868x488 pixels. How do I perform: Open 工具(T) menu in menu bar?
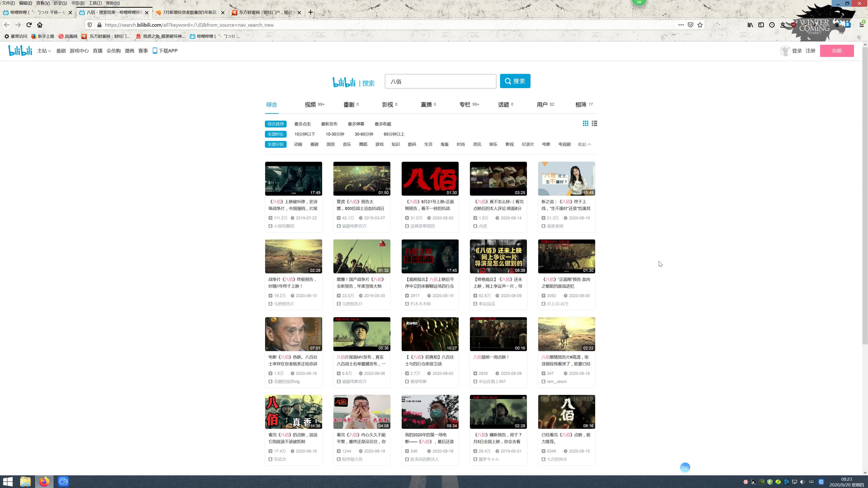(95, 3)
